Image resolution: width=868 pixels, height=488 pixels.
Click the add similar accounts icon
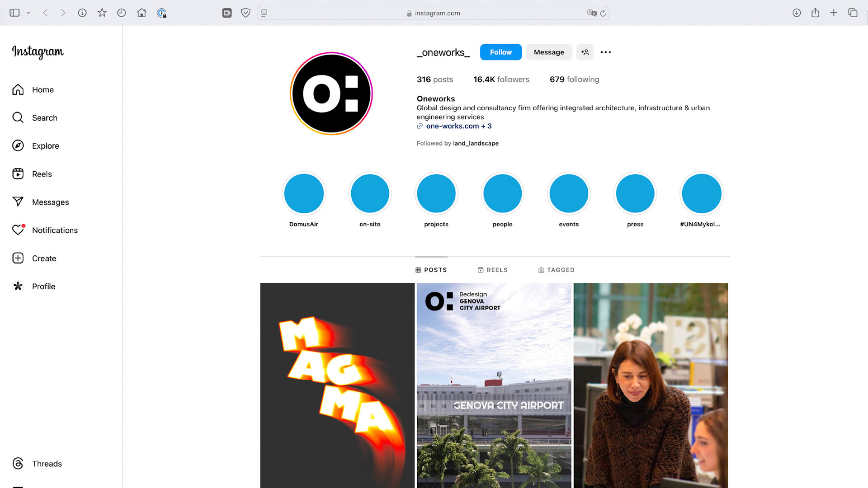(585, 52)
